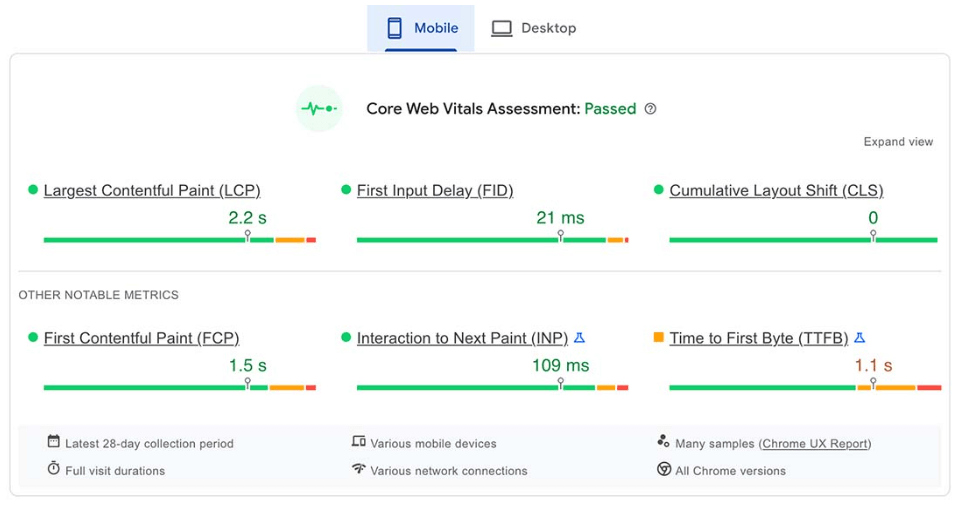Screen dimensions: 968x506
Task: Click the green status dot beside FCP
Action: [33, 338]
